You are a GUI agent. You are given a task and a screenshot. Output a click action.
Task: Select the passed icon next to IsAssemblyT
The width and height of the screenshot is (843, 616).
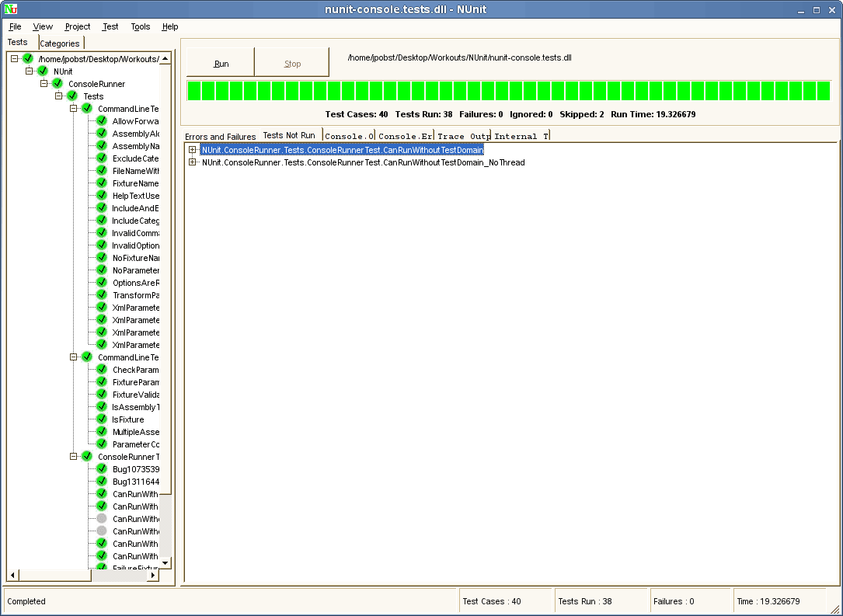102,406
